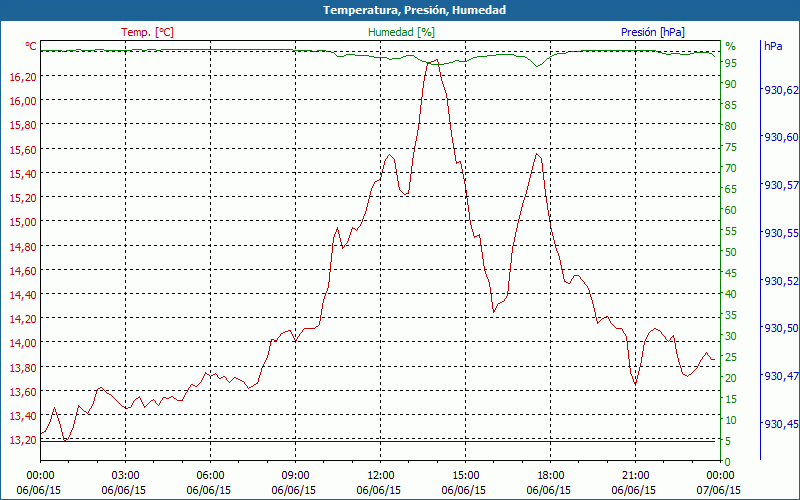Click temperature axis value 15,80
800x500 pixels.
(x=23, y=125)
